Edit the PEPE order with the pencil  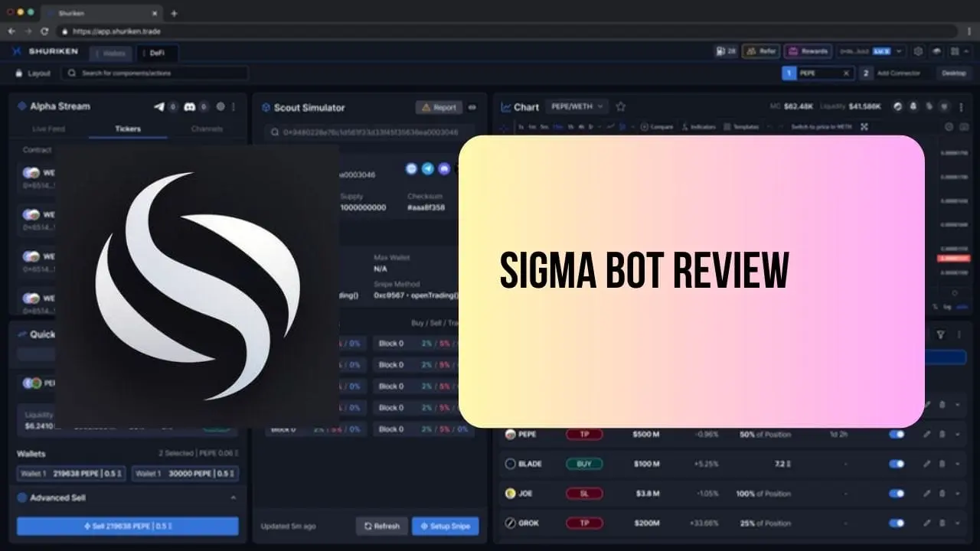(927, 434)
